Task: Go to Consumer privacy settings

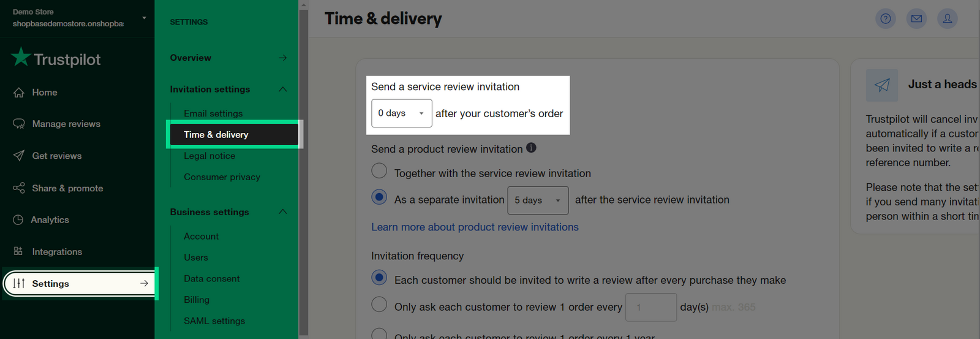Action: 222,177
